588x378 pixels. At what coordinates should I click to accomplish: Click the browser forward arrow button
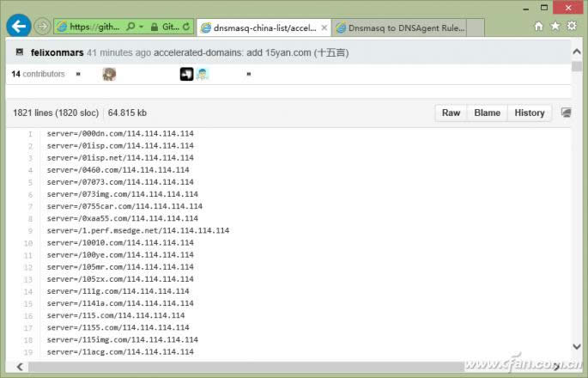point(41,27)
